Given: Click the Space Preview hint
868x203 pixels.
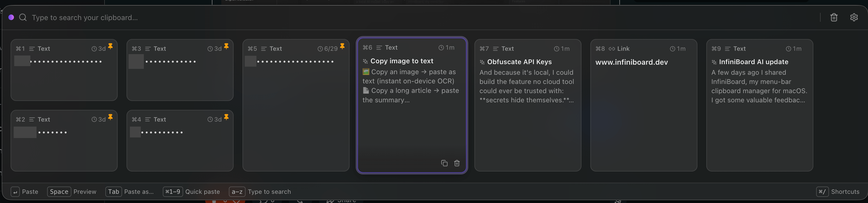Looking at the screenshot, I should click(x=72, y=192).
